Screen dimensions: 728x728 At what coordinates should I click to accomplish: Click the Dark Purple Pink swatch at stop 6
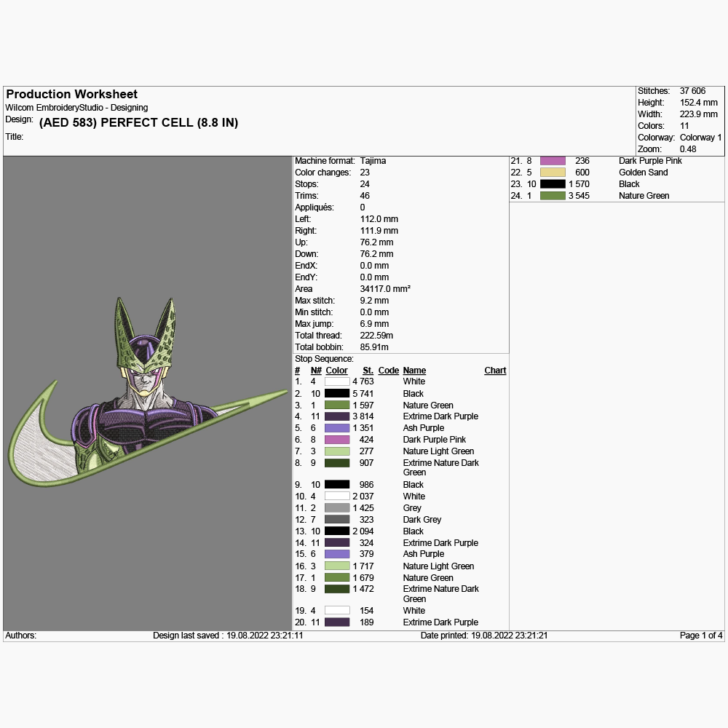337,440
